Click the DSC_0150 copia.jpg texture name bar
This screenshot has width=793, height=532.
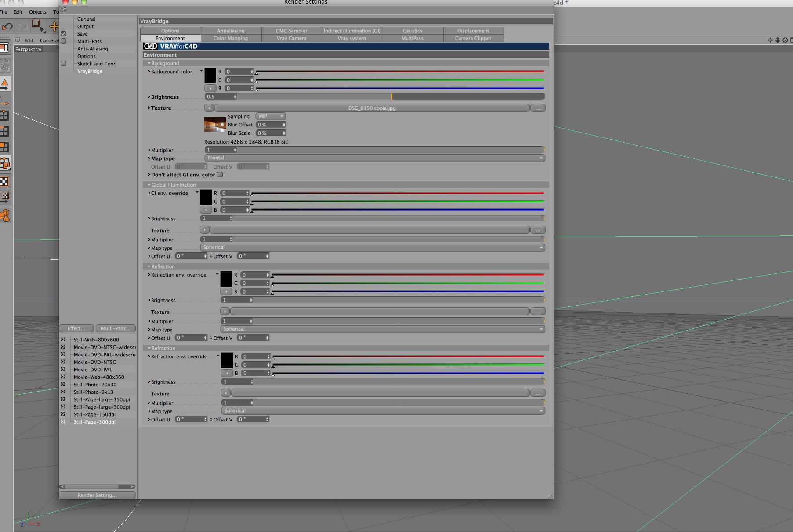372,108
